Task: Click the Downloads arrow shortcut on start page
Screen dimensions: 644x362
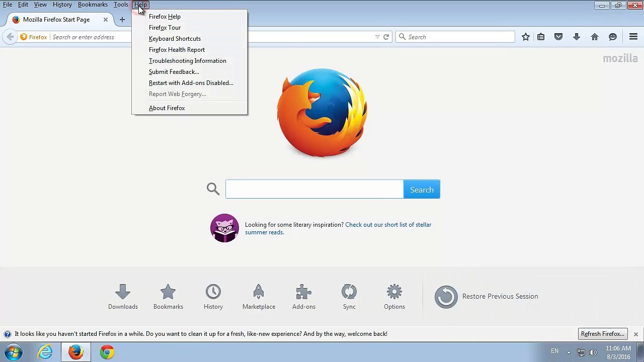Action: click(123, 297)
